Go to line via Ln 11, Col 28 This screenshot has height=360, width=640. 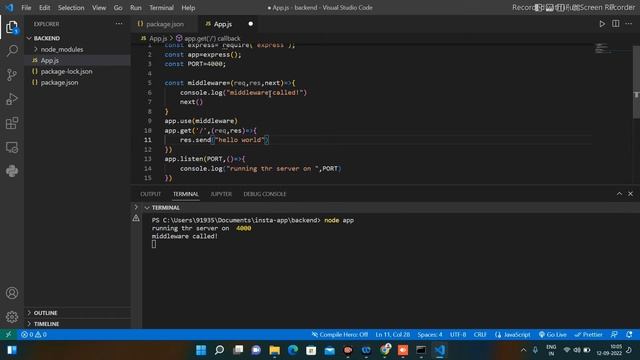(x=393, y=334)
